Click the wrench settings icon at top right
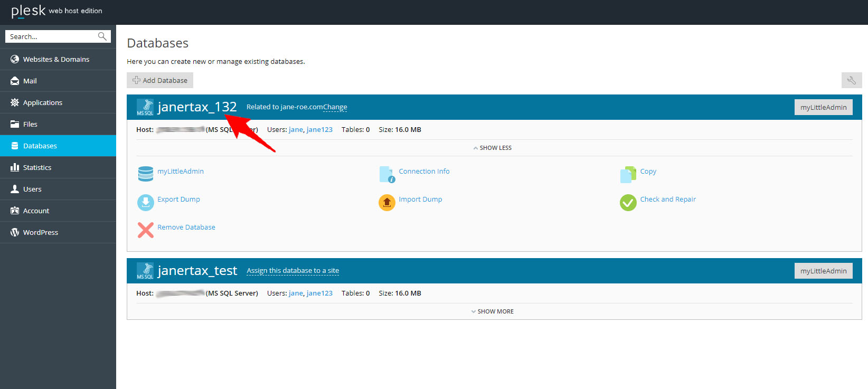The height and width of the screenshot is (389, 868). coord(851,80)
